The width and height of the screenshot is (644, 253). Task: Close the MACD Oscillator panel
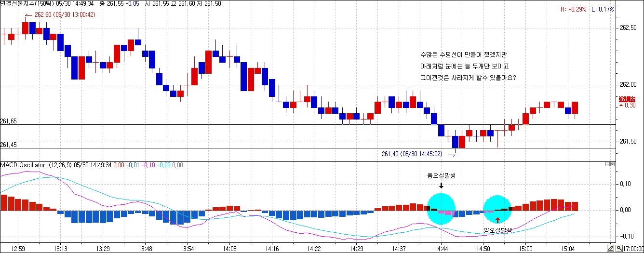[x=612, y=164]
